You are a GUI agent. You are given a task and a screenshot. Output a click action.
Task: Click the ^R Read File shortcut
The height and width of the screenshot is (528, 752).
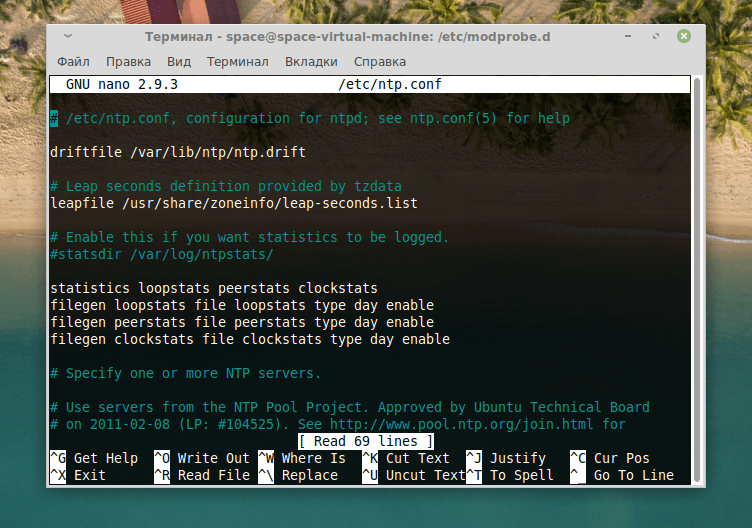click(x=202, y=475)
